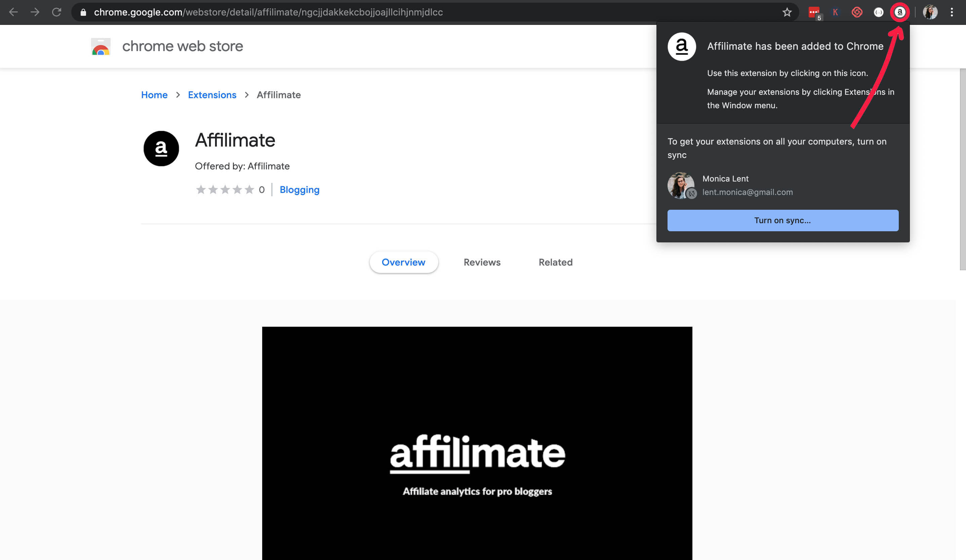Image resolution: width=966 pixels, height=560 pixels.
Task: Click the 'Offered by: Affilimate' text
Action: (x=242, y=166)
